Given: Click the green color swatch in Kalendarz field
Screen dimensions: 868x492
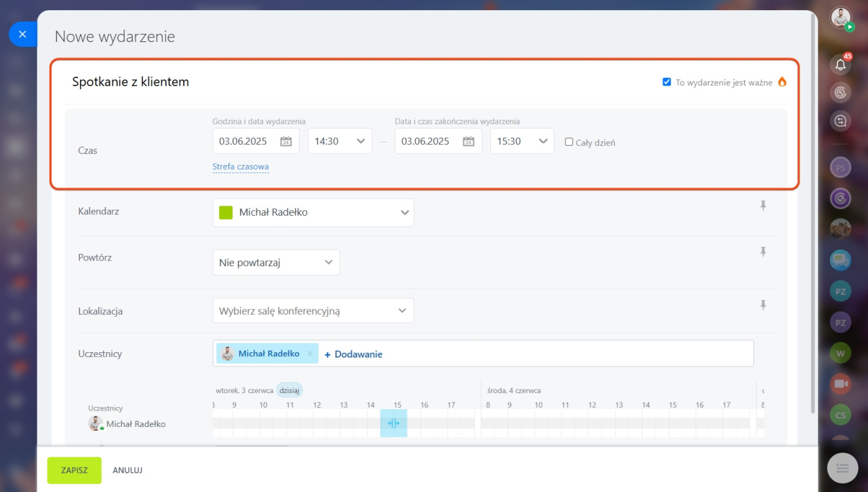Looking at the screenshot, I should tap(226, 212).
